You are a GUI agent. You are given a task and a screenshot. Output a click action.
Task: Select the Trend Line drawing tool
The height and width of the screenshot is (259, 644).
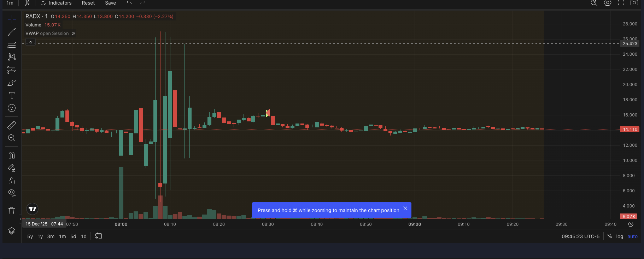[12, 32]
